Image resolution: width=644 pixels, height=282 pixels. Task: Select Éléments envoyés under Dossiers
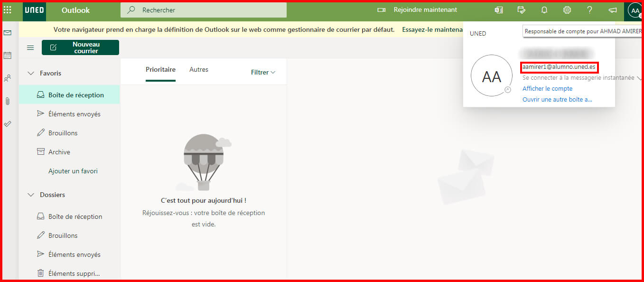69,254
